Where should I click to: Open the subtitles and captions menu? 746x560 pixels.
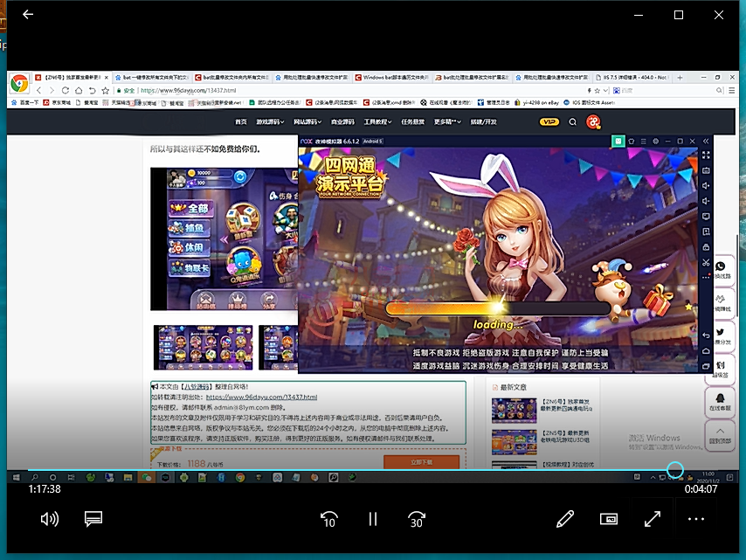tap(93, 519)
